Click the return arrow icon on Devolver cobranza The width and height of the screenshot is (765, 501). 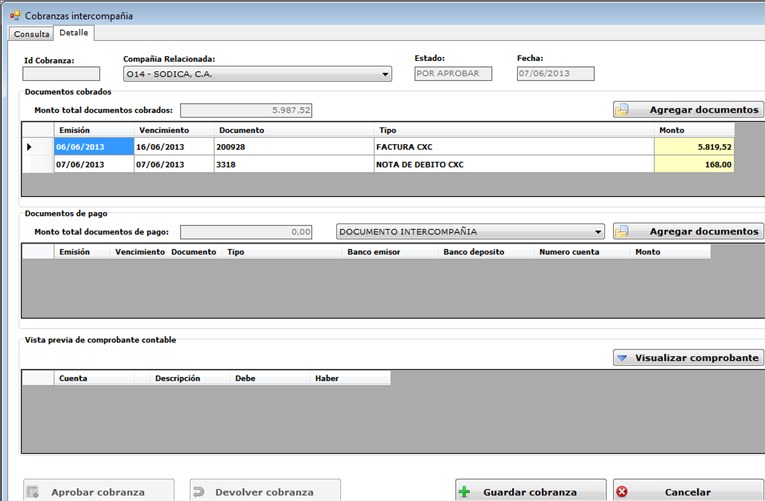click(199, 492)
